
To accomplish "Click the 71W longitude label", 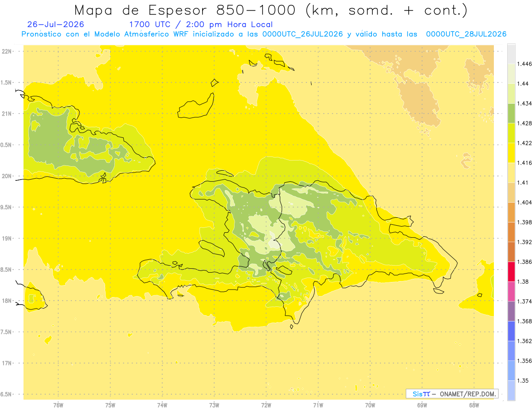I will (x=318, y=405).
